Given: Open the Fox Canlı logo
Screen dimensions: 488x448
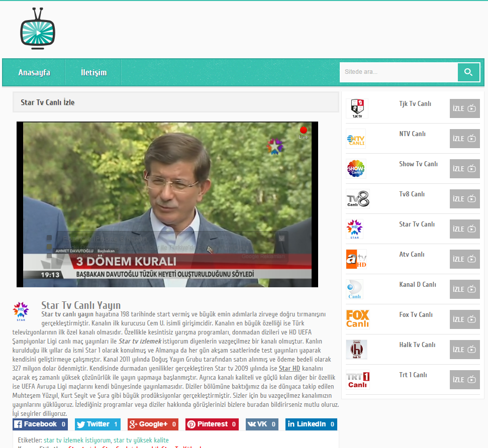Looking at the screenshot, I should pos(358,319).
